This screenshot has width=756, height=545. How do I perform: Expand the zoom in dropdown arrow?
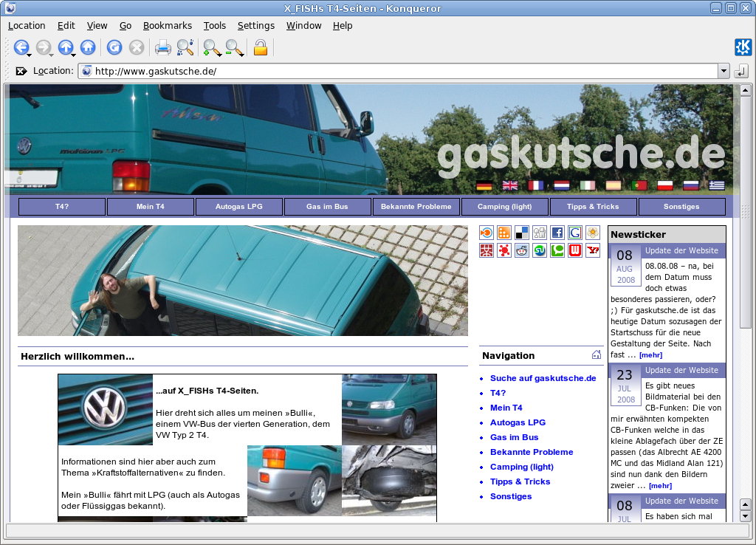click(x=219, y=55)
